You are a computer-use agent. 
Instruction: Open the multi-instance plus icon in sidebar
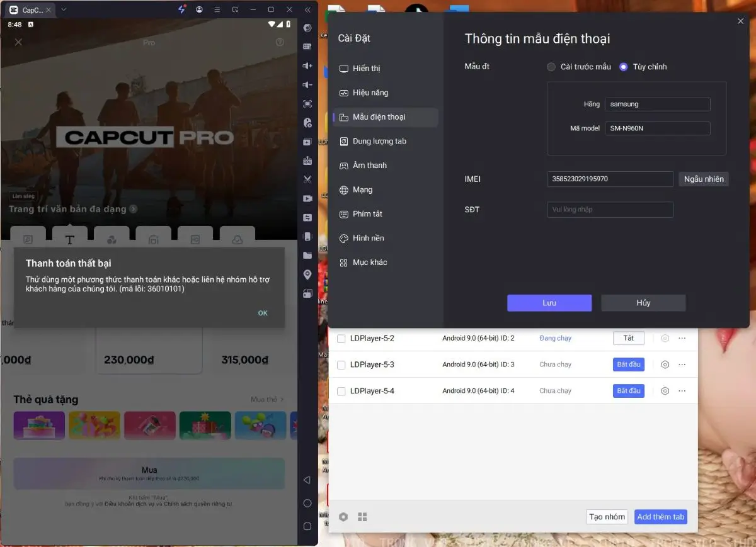click(307, 142)
